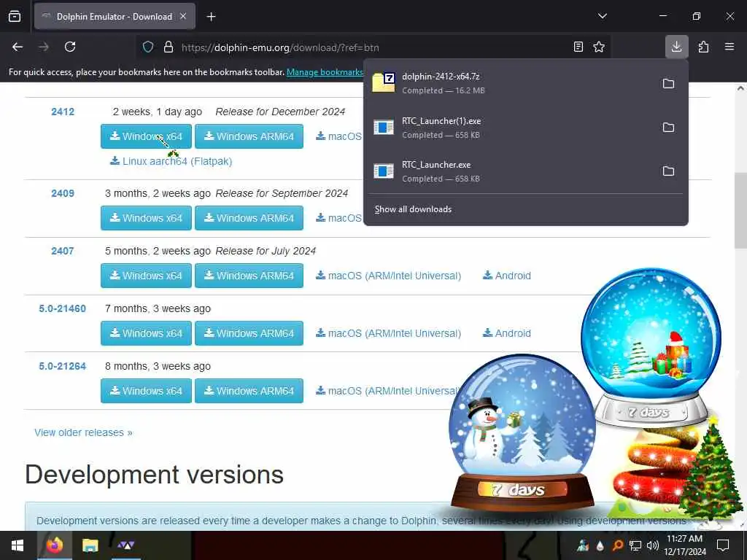Click View older releases link
Screen dimensions: 747x560
83,433
